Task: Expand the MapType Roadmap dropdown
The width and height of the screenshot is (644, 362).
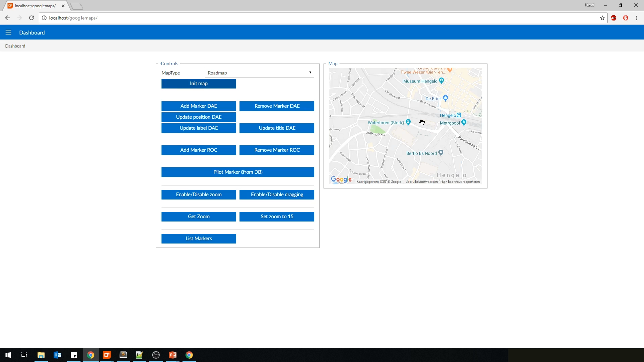Action: pyautogui.click(x=259, y=73)
